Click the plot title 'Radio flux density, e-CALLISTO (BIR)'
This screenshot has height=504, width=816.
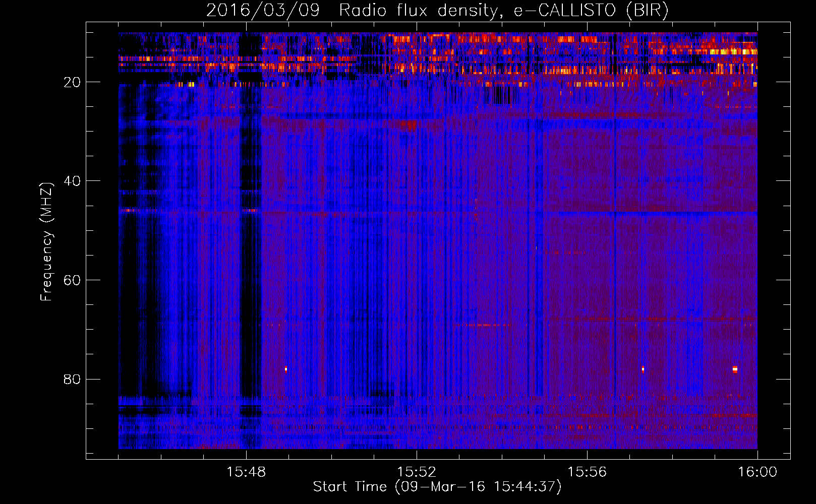click(x=503, y=10)
